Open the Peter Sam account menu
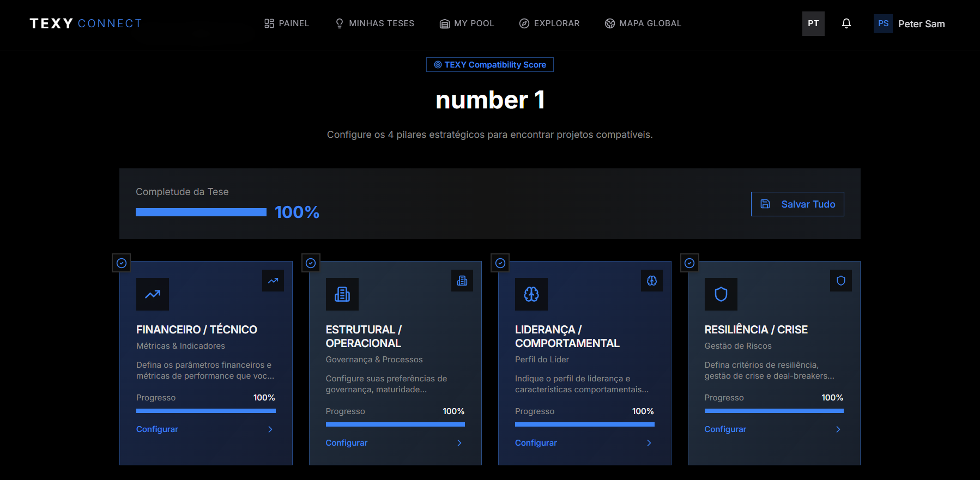The width and height of the screenshot is (980, 480). pyautogui.click(x=909, y=23)
